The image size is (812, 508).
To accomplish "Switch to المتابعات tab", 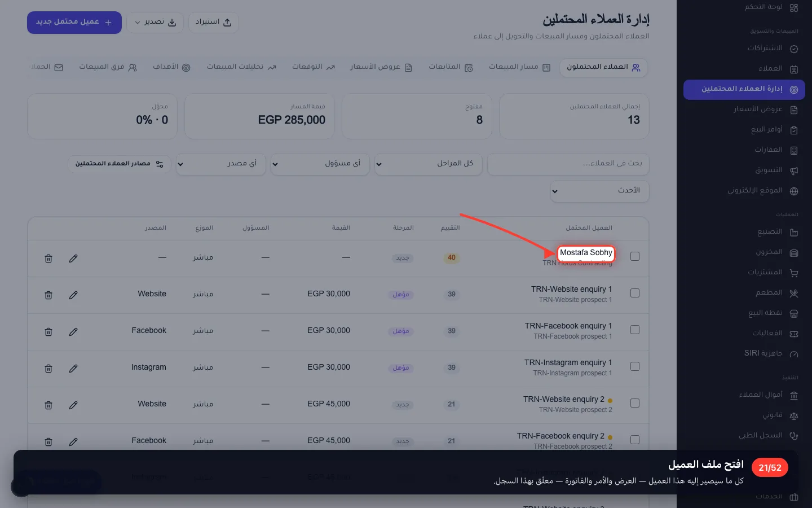I will (x=451, y=67).
